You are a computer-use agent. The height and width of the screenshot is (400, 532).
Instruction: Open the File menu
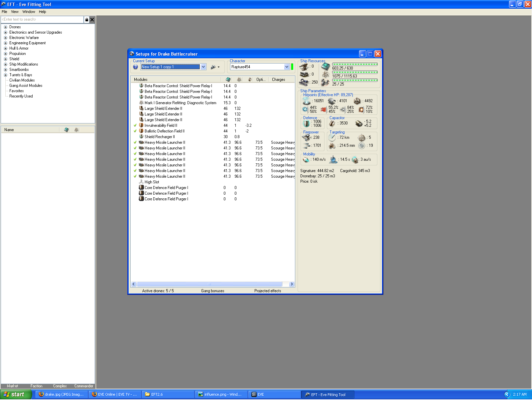coord(4,12)
